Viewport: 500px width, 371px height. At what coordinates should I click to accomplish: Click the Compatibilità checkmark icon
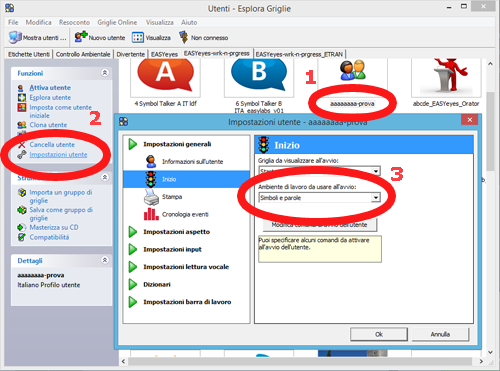pos(22,237)
